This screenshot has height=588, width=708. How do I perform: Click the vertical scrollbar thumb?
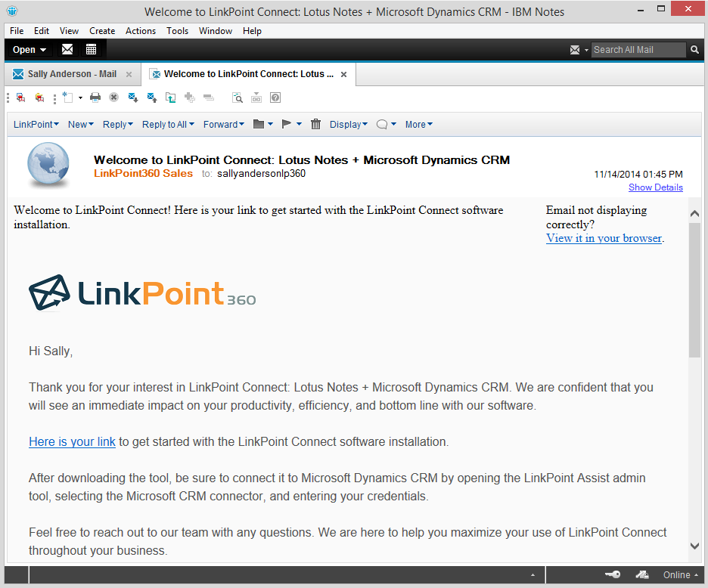(694, 289)
